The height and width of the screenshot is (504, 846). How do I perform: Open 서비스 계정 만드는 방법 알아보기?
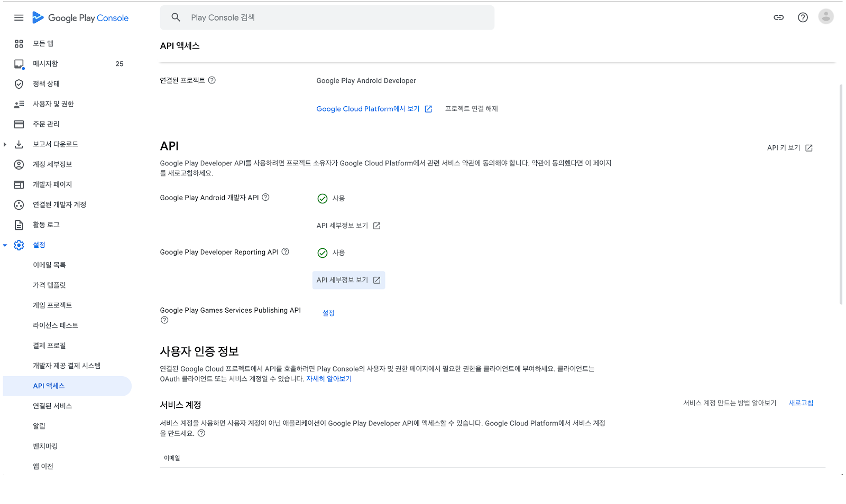[x=730, y=403]
